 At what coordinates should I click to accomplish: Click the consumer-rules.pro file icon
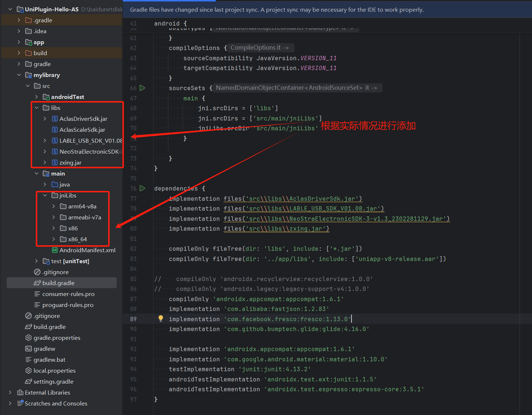37,294
